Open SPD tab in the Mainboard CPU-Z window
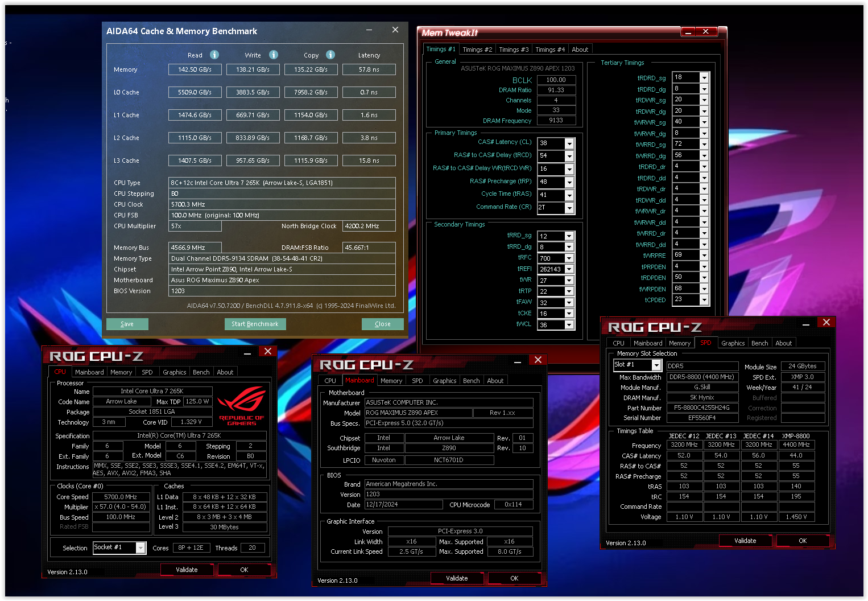 418,381
